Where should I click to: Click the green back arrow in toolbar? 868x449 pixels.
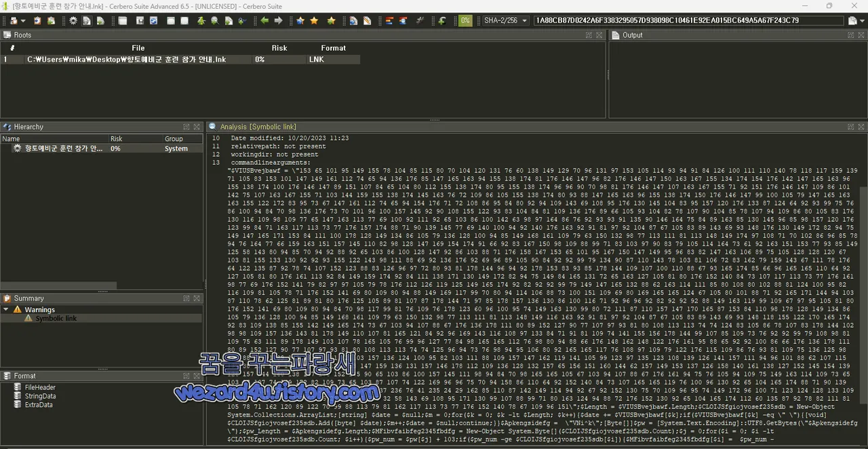[x=265, y=21]
